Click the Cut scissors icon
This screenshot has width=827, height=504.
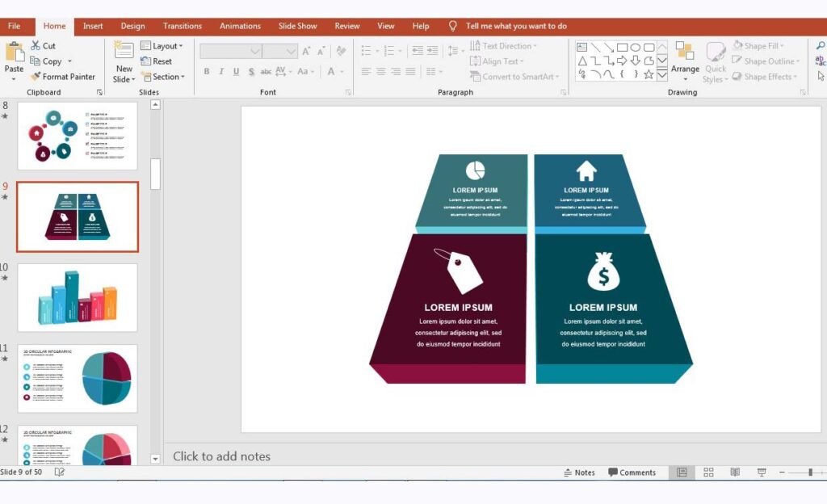[36, 46]
